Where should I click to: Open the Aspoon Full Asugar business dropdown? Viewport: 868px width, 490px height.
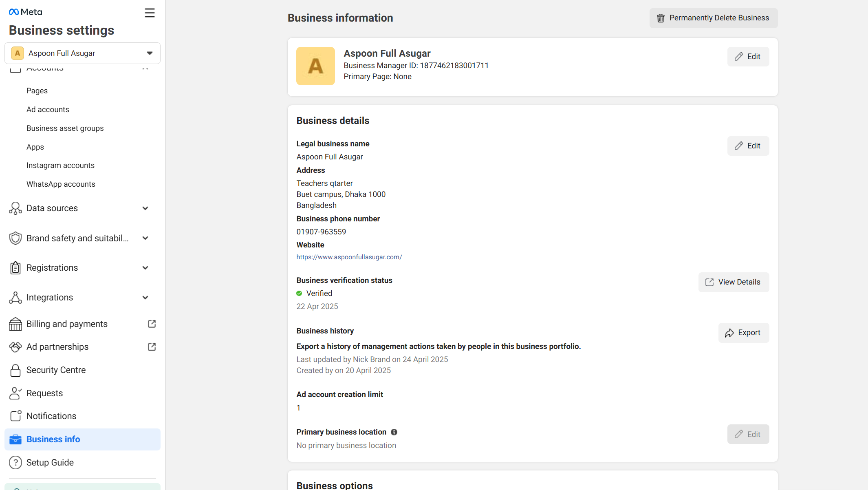pyautogui.click(x=82, y=53)
